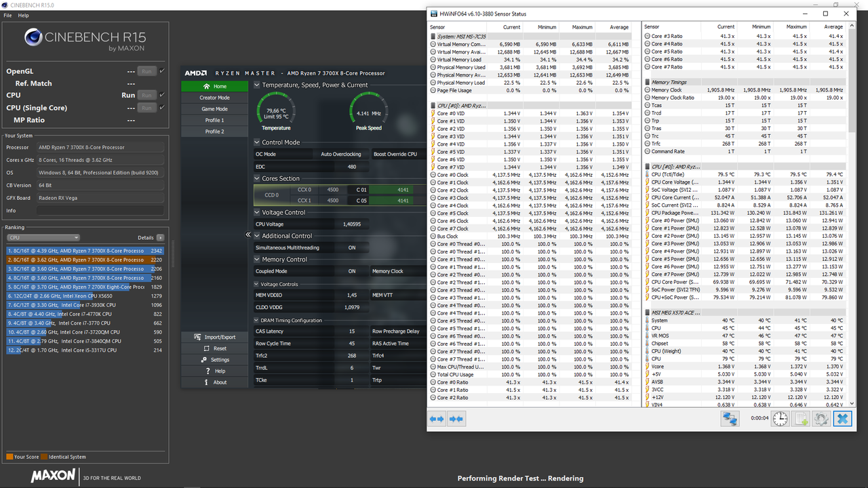Select the Ryzen 7 2700X ranking row

85,287
